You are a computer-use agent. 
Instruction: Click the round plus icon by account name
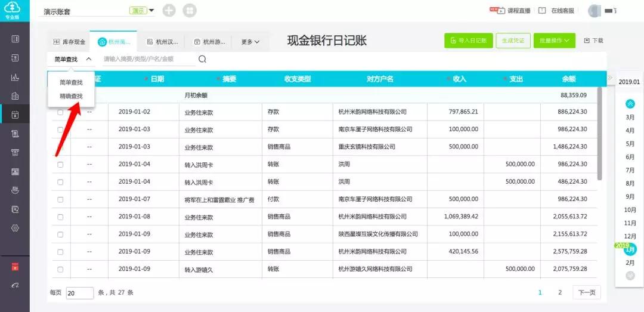tap(169, 11)
